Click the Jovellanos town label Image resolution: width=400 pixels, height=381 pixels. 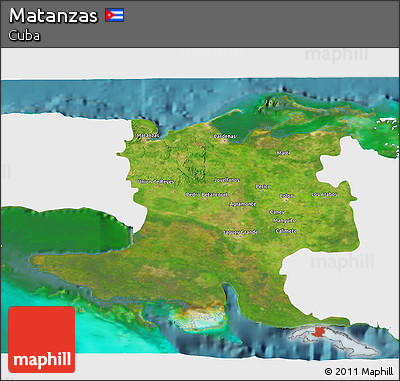[x=227, y=180]
